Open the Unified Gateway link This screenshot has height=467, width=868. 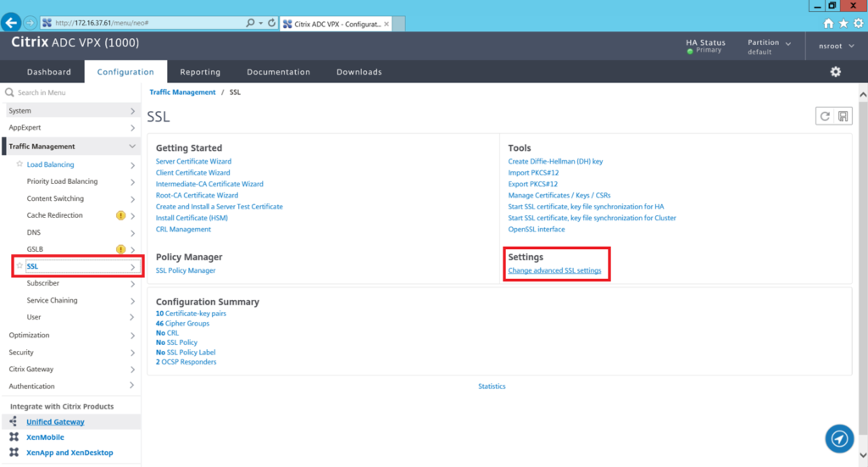pyautogui.click(x=55, y=421)
